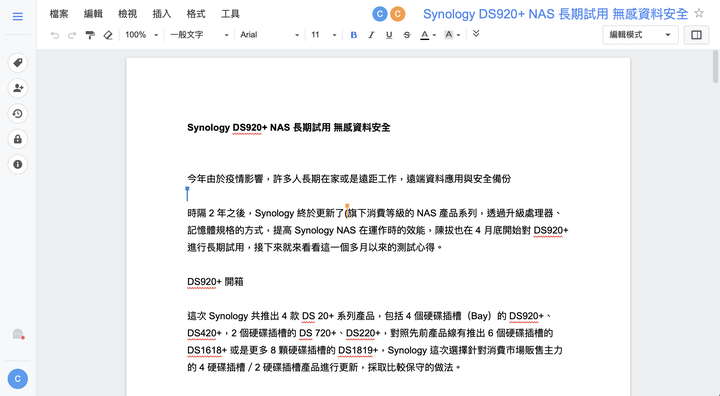The height and width of the screenshot is (396, 720).
Task: Open the highlight color dropdown arrow
Action: point(458,35)
